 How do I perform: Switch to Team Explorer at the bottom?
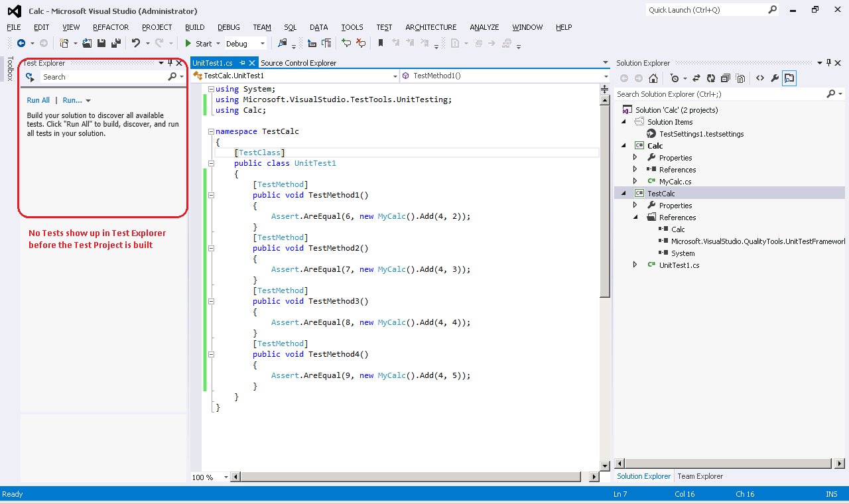700,475
